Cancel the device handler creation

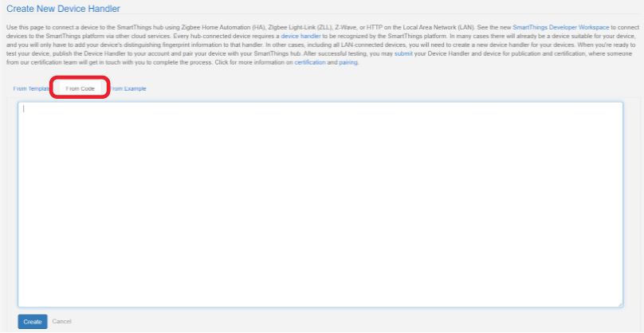click(61, 322)
